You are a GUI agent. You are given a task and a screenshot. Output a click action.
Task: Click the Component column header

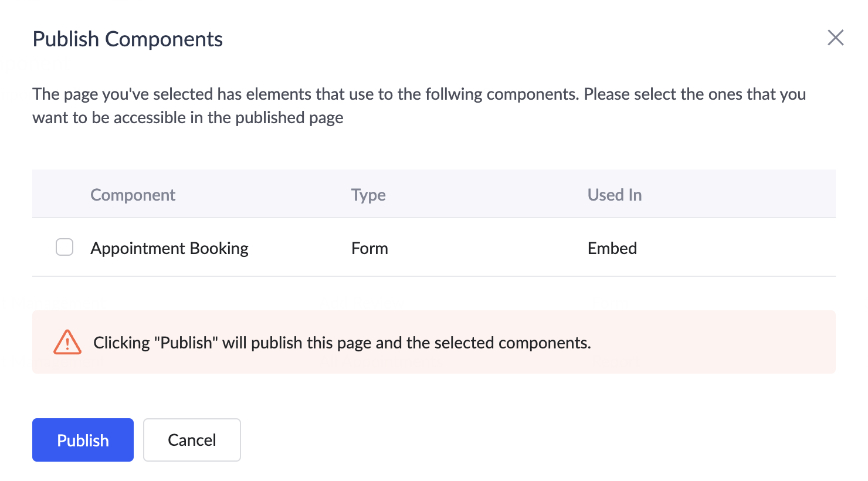tap(133, 195)
